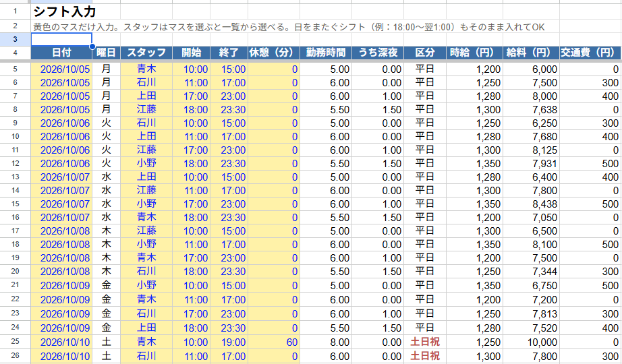Click the title cell シフト入力
This screenshot has width=622, height=364.
click(64, 11)
